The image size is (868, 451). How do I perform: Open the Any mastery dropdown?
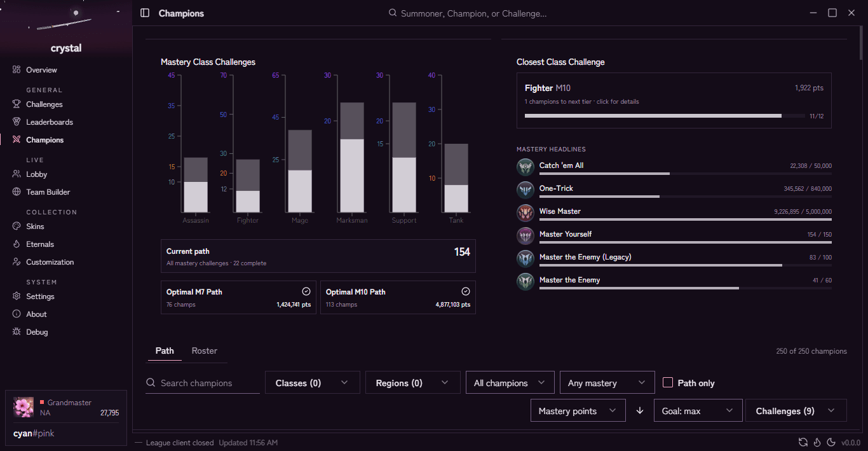tap(607, 383)
